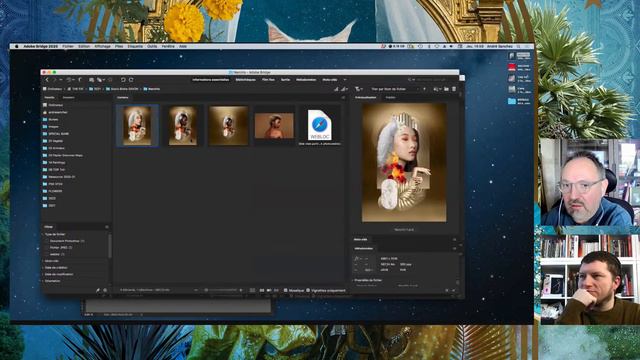Open the Fichier menu
The width and height of the screenshot is (640, 360).
coord(68,47)
